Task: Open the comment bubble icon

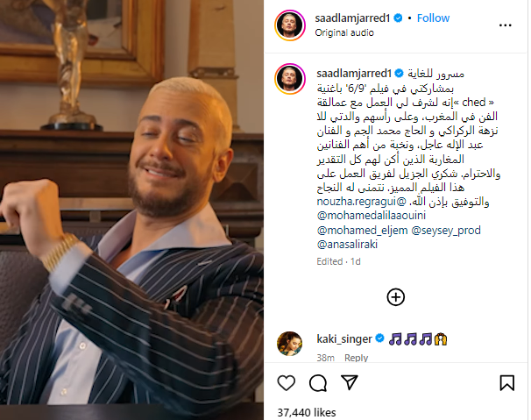Action: click(318, 383)
